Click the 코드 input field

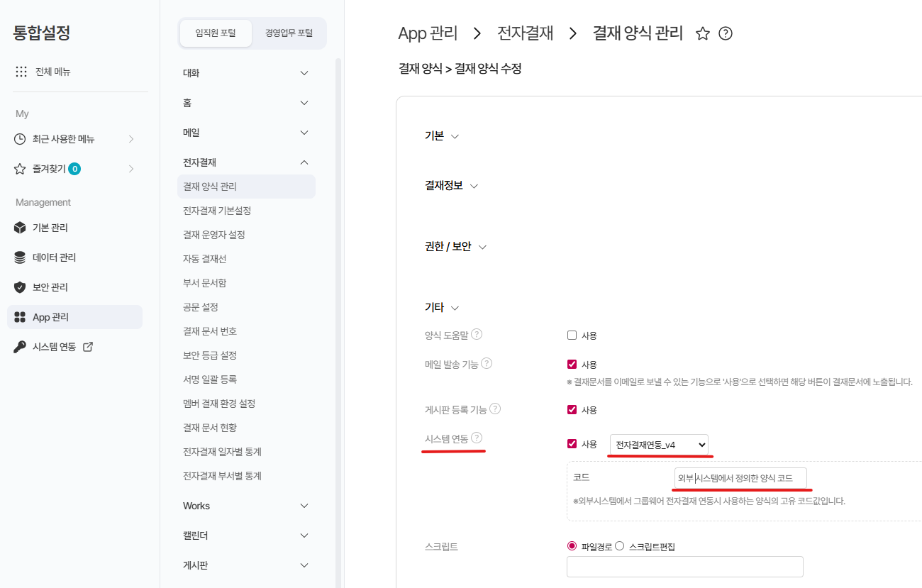[740, 479]
